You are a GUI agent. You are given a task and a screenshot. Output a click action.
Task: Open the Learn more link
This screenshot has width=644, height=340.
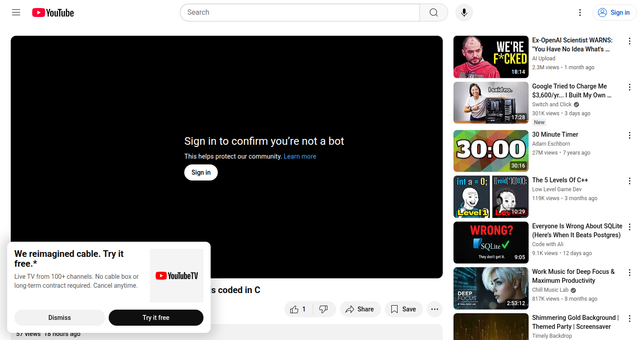pos(300,156)
